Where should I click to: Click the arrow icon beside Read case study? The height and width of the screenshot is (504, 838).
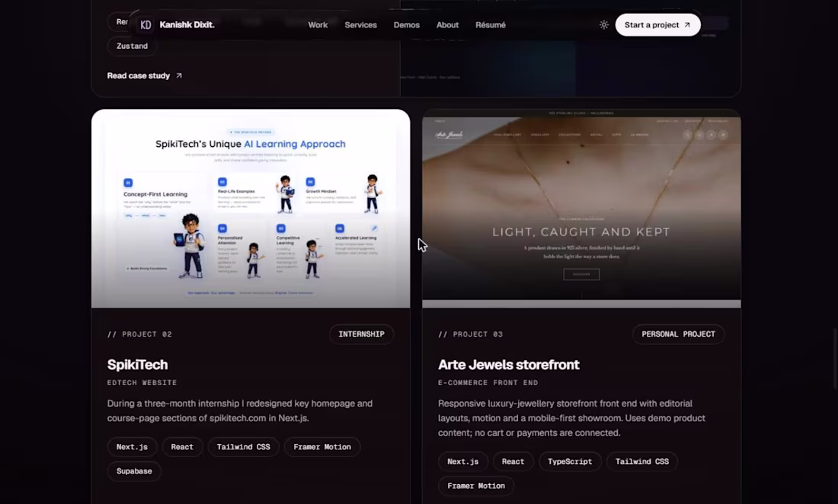click(x=179, y=75)
